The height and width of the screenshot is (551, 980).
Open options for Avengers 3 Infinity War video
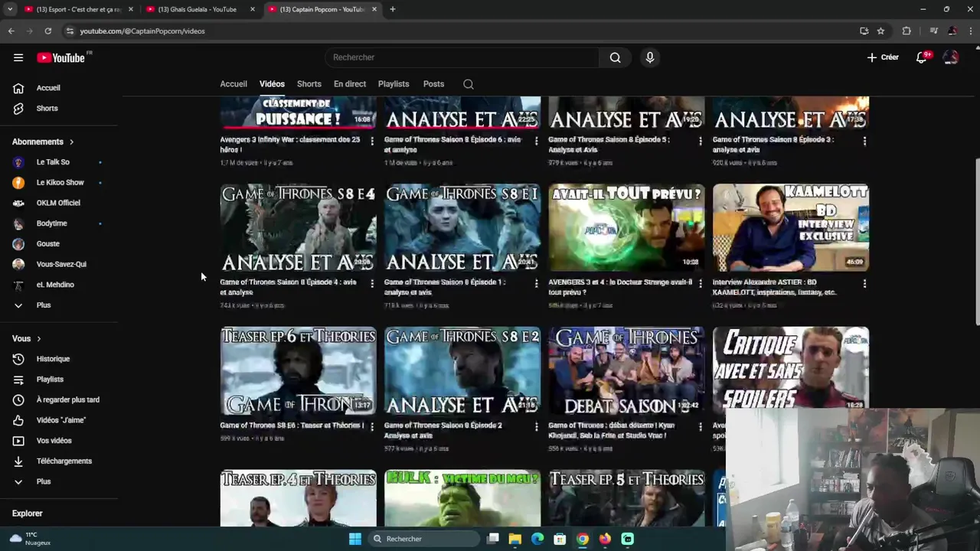[372, 141]
